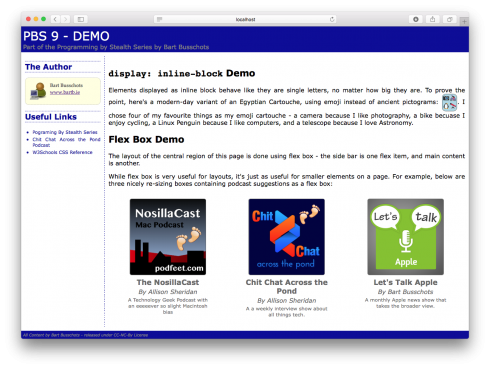Viewport: 490px width, 369px height.
Task: Go forward with Safari's forward arrow
Action: (x=65, y=19)
